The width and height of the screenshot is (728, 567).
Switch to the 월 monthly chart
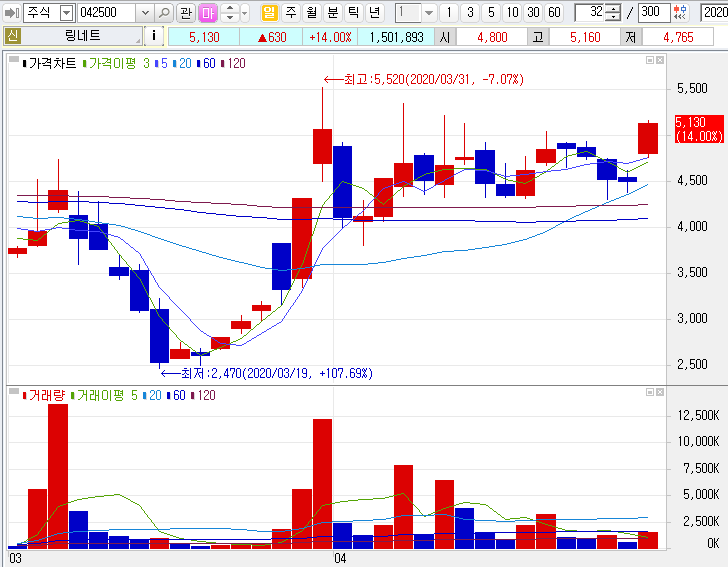[312, 13]
